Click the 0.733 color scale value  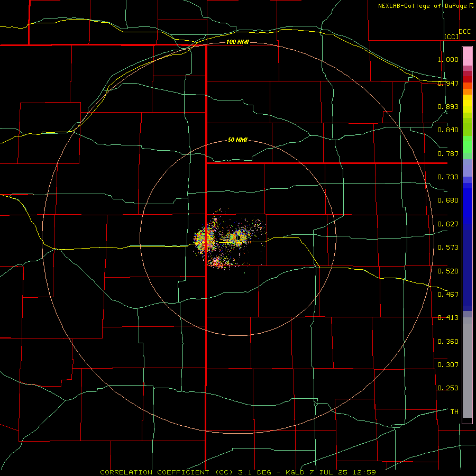(x=448, y=177)
